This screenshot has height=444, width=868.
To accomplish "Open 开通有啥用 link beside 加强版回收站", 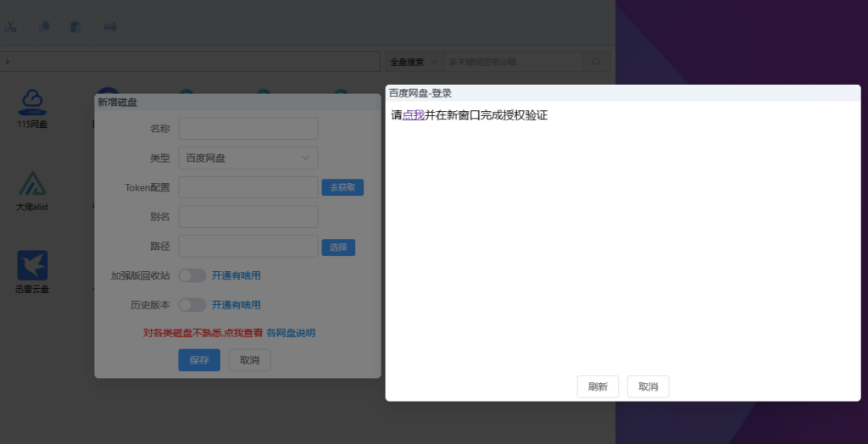I will (236, 275).
